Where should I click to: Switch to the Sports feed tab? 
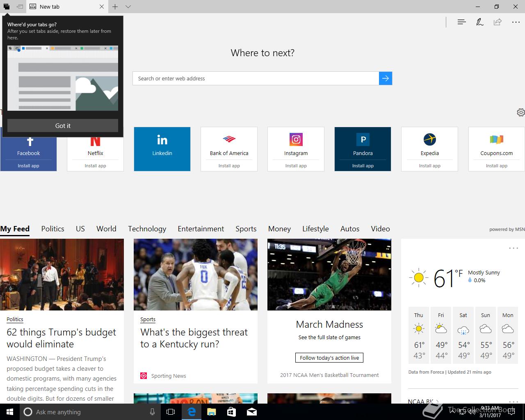pyautogui.click(x=246, y=229)
